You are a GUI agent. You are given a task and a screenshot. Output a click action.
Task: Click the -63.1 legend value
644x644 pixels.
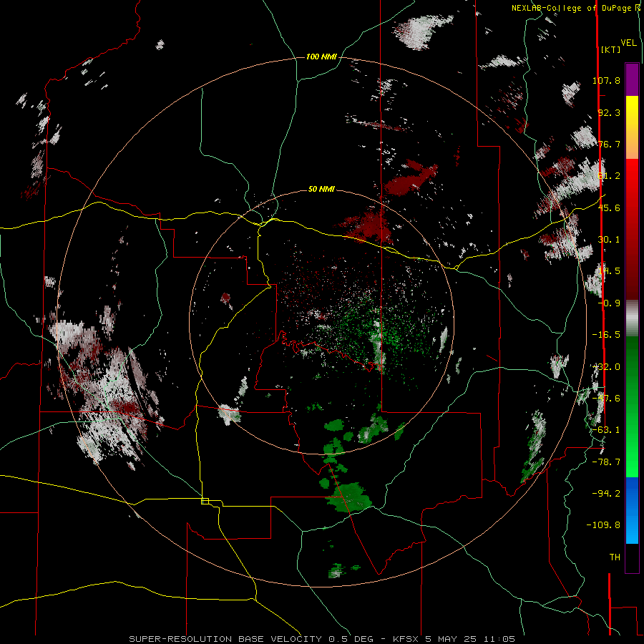point(606,430)
